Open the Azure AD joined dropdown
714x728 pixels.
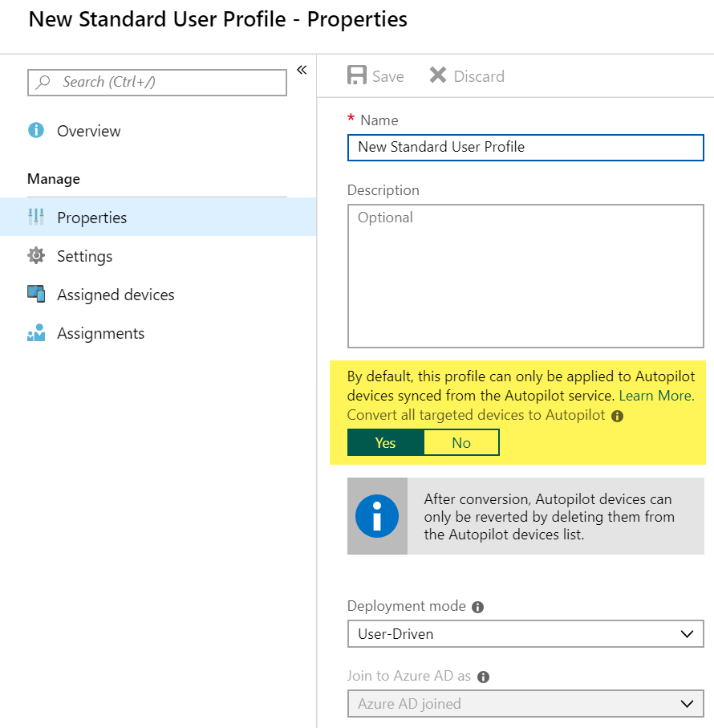[x=525, y=704]
